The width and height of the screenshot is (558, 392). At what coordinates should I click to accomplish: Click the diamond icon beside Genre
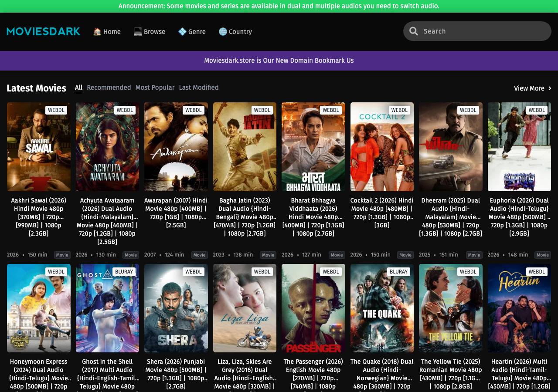(182, 31)
